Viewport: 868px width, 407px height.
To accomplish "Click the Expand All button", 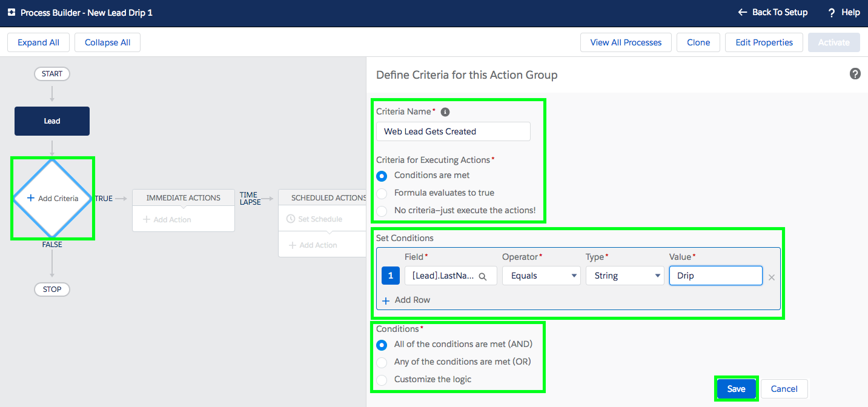I will 38,42.
